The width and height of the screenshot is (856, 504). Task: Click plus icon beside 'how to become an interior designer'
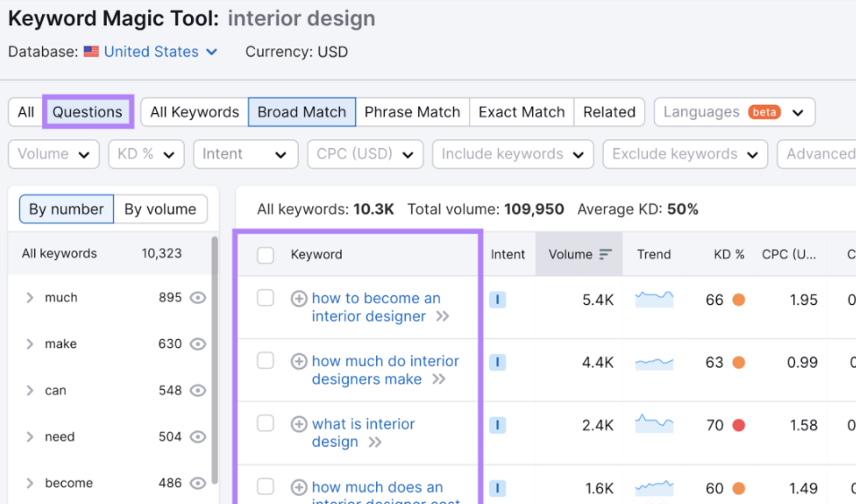[300, 299]
